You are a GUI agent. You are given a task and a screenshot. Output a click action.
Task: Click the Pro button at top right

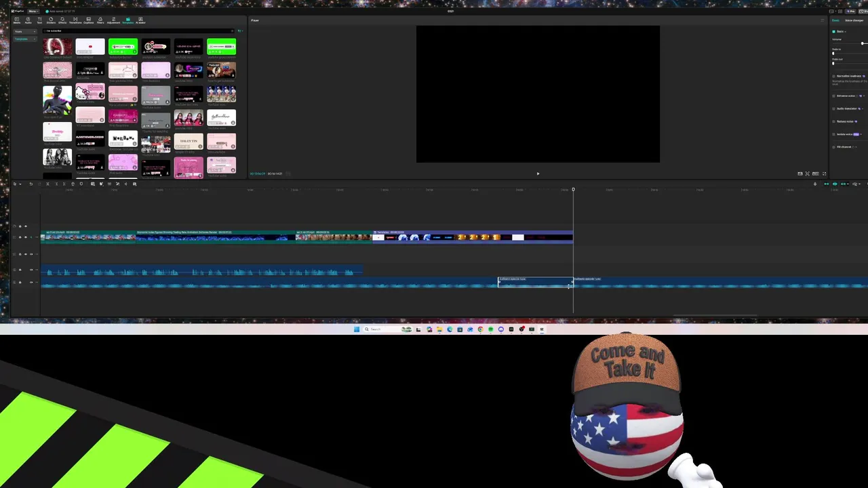(851, 11)
